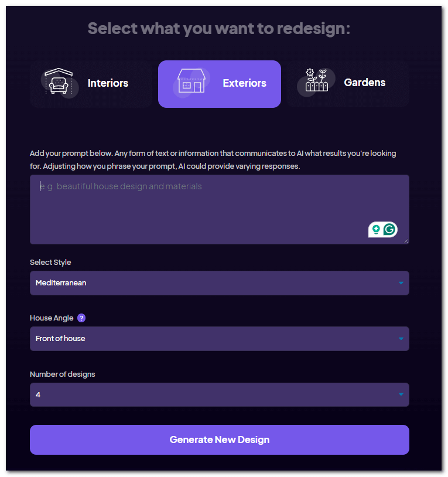Click the chevron icon on Number of designs
The height and width of the screenshot is (477, 448).
pos(401,394)
